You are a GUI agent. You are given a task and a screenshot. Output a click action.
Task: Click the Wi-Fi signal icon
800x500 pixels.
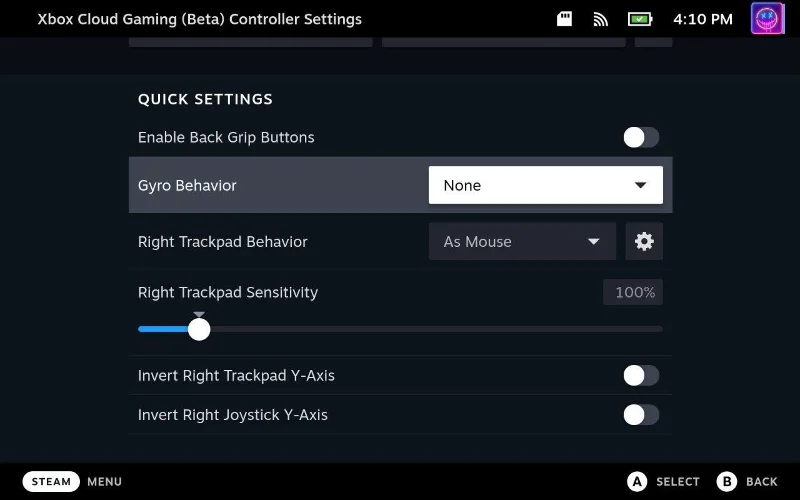601,19
